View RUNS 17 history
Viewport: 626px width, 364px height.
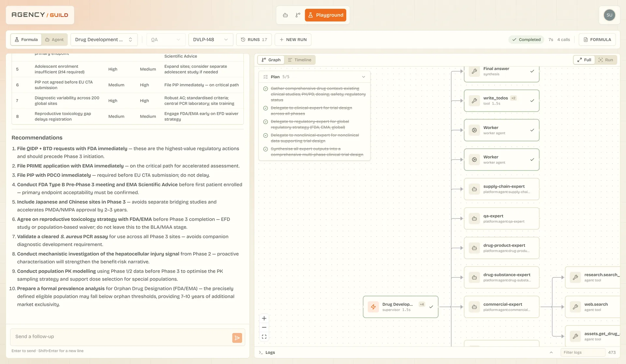(x=254, y=39)
